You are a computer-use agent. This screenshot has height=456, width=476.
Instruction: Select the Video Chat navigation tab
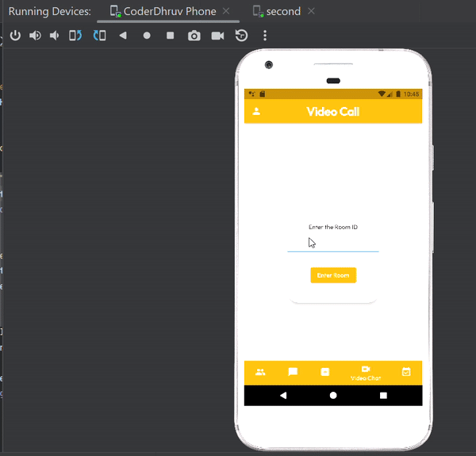coord(366,374)
